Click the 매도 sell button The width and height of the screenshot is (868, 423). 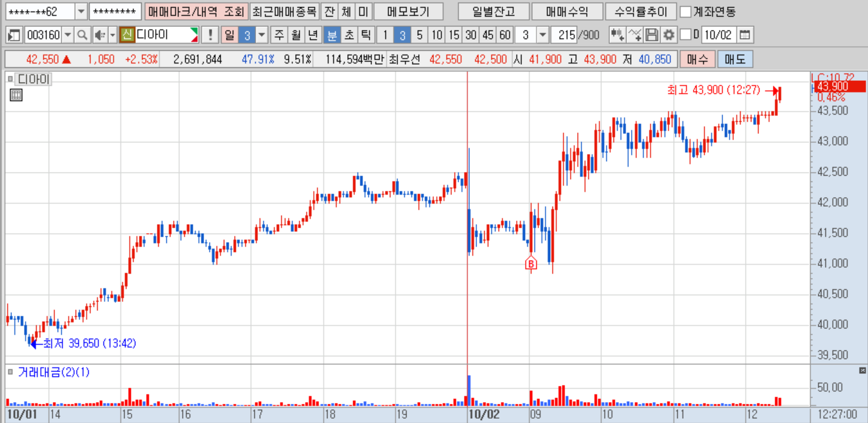pos(735,59)
